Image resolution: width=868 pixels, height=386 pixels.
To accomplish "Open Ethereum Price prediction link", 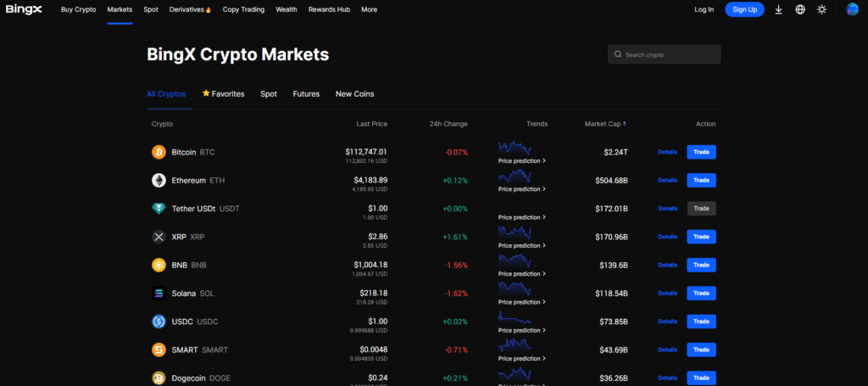I will click(x=522, y=189).
